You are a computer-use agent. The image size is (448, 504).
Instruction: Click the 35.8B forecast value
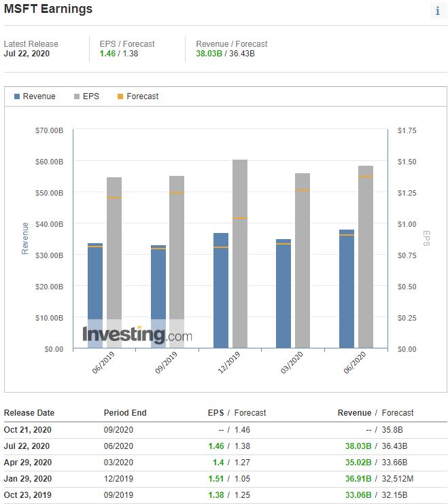click(392, 430)
